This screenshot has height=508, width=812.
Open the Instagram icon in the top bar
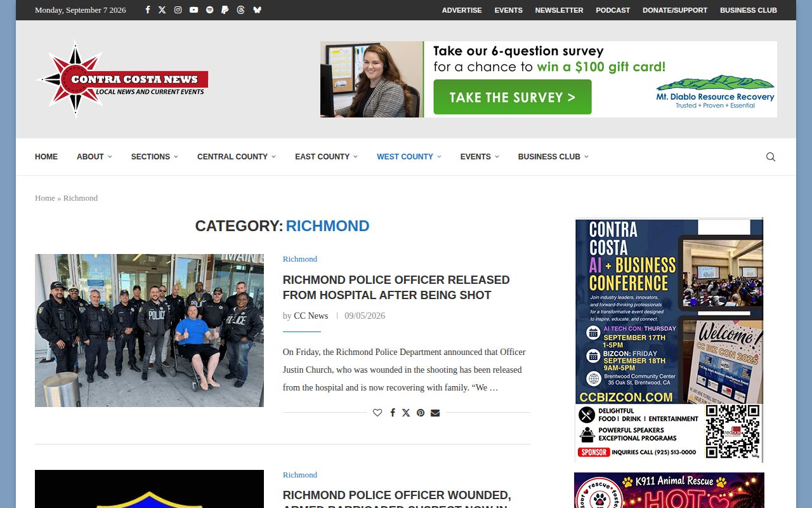[x=178, y=10]
